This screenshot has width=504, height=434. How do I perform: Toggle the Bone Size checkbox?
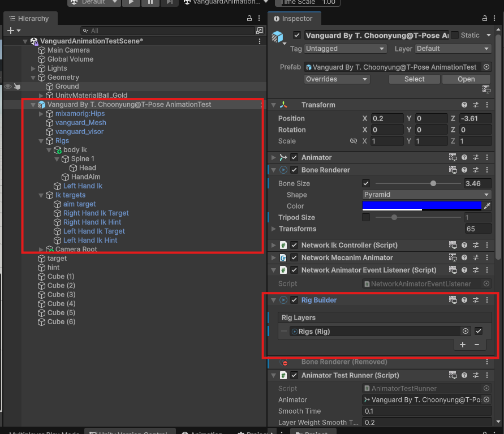366,183
